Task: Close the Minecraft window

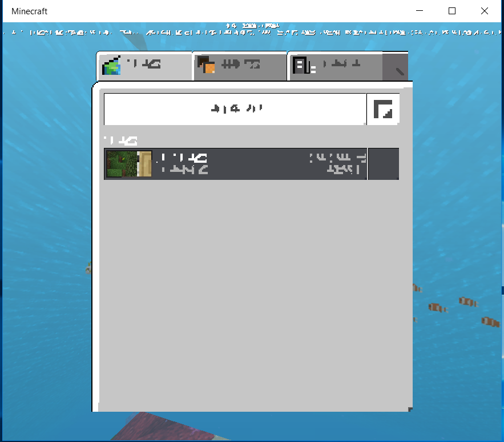Action: point(485,11)
